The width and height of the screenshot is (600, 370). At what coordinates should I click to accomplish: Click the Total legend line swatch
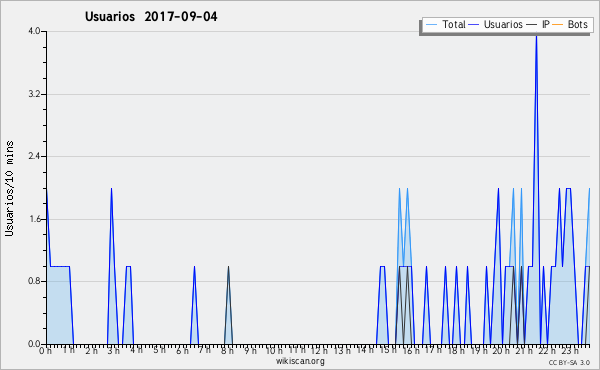pyautogui.click(x=431, y=25)
